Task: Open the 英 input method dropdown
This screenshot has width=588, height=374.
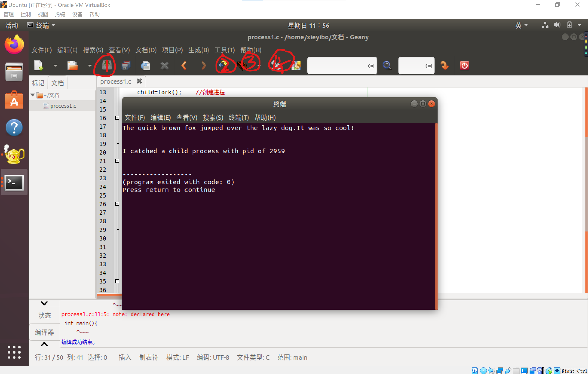Action: click(521, 25)
